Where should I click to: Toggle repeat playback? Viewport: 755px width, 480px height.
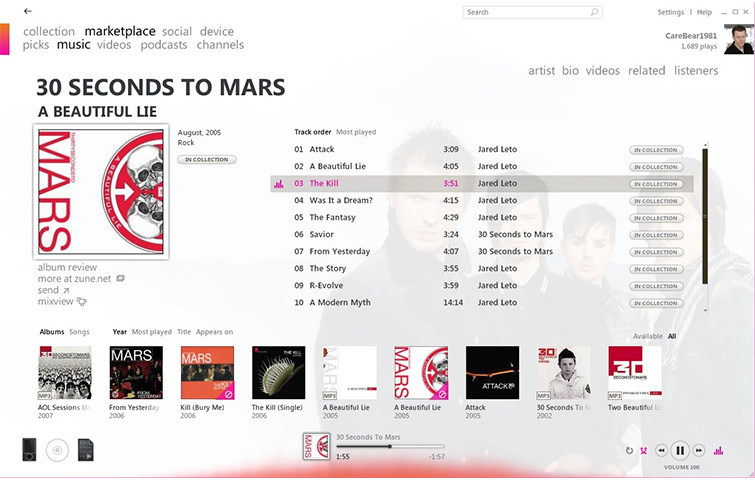point(629,451)
